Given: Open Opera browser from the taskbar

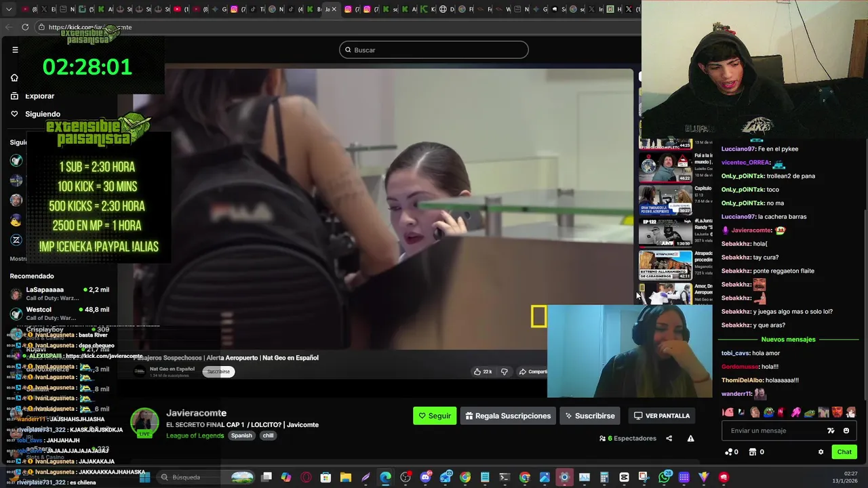Looking at the screenshot, I should click(306, 477).
